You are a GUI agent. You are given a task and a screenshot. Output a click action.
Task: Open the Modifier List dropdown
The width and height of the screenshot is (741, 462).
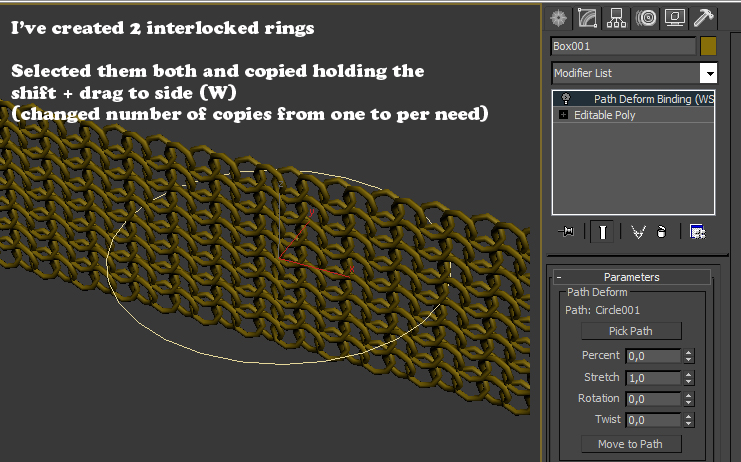[x=634, y=73]
